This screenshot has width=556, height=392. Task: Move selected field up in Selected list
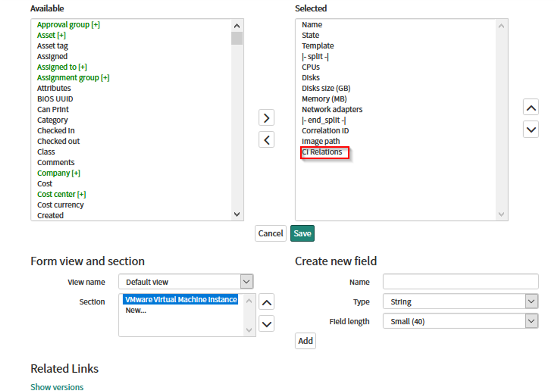pos(531,108)
